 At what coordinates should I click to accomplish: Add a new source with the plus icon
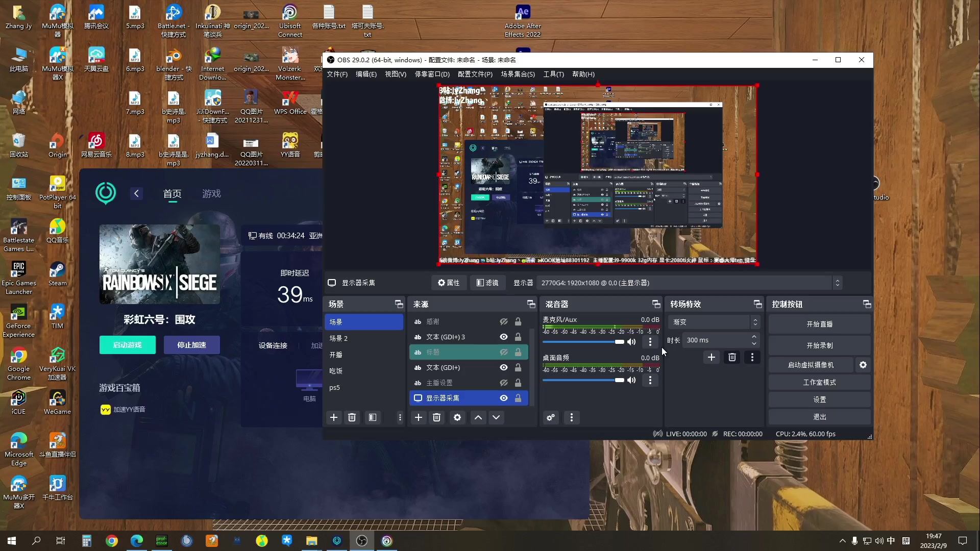click(419, 417)
